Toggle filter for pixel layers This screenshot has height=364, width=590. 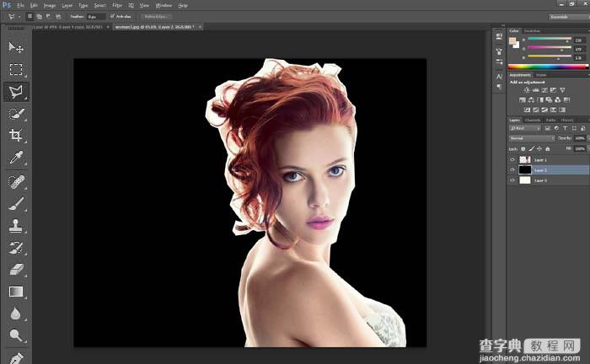548,129
